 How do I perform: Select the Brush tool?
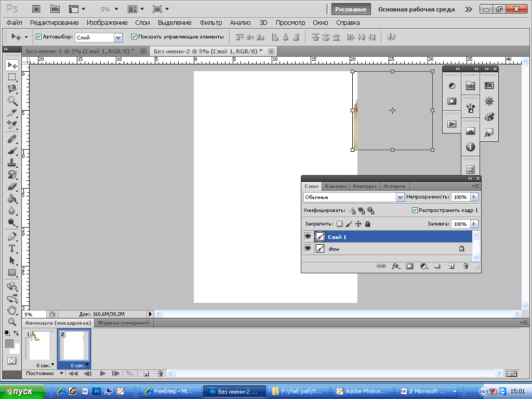pos(12,151)
